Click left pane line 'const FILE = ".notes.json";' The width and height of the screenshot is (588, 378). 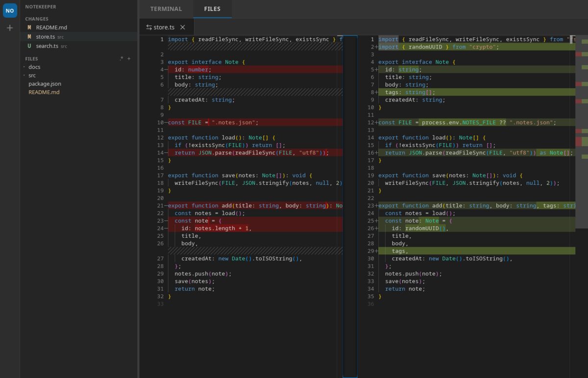click(x=255, y=123)
